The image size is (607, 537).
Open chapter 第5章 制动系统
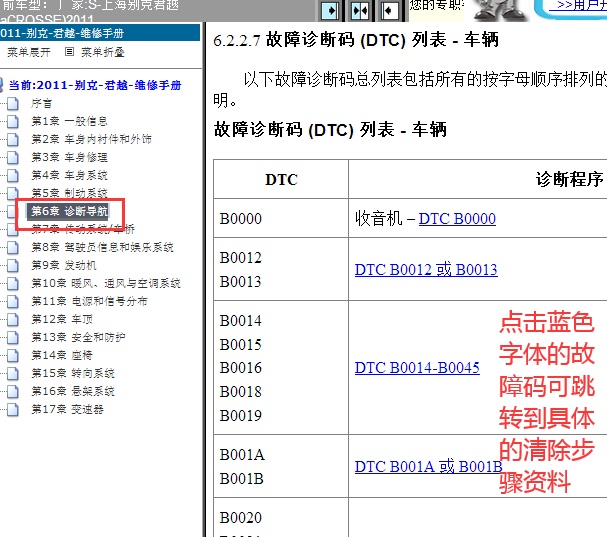click(x=69, y=193)
